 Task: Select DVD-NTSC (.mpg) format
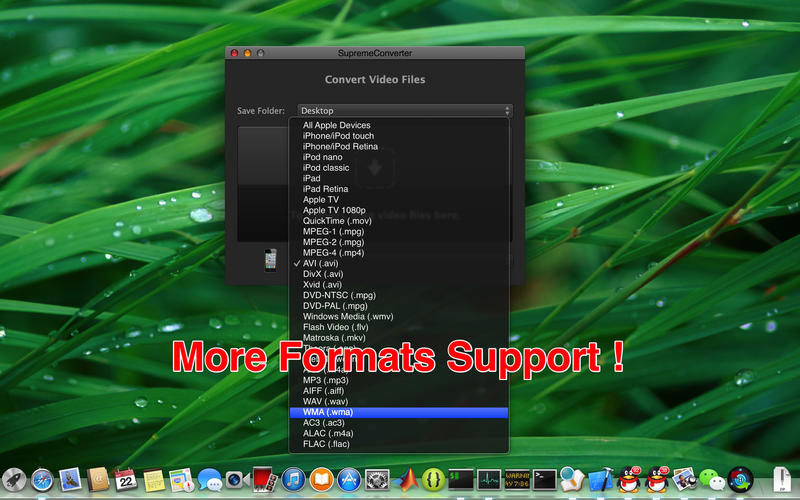399,295
